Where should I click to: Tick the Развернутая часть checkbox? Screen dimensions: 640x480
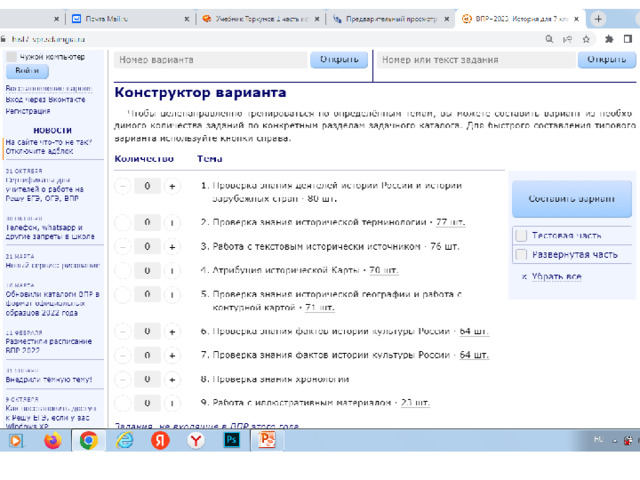tap(521, 255)
